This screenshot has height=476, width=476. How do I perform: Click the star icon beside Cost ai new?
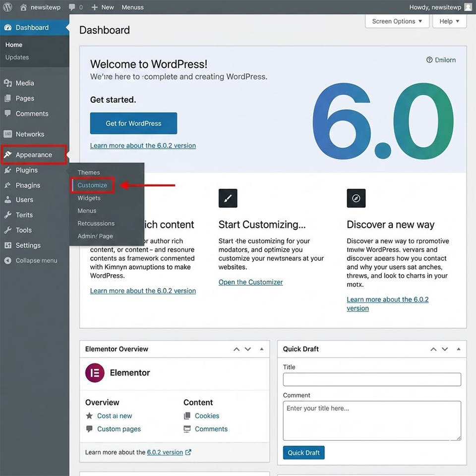[89, 416]
